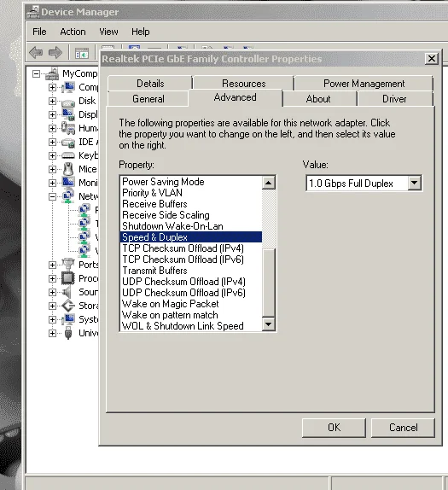448x490 pixels.
Task: Expand the Processors node
Action: tap(53, 278)
